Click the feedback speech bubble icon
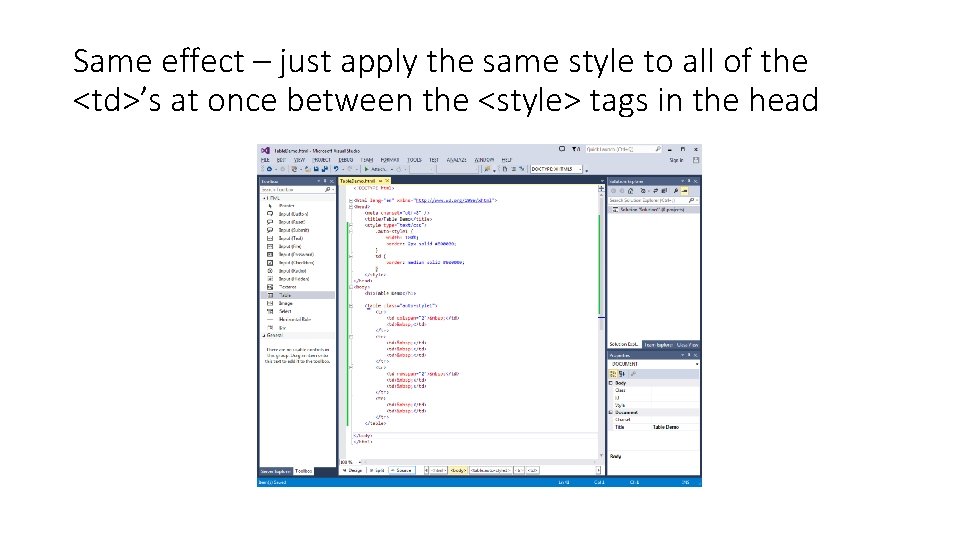Screen dimensions: 960x540 tap(562, 149)
